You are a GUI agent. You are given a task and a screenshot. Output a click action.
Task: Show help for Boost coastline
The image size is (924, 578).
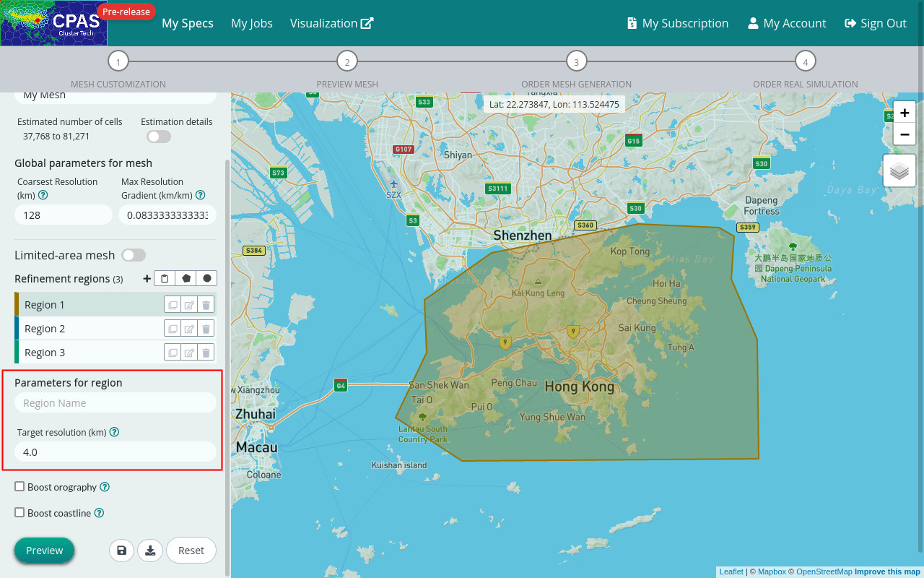point(99,513)
